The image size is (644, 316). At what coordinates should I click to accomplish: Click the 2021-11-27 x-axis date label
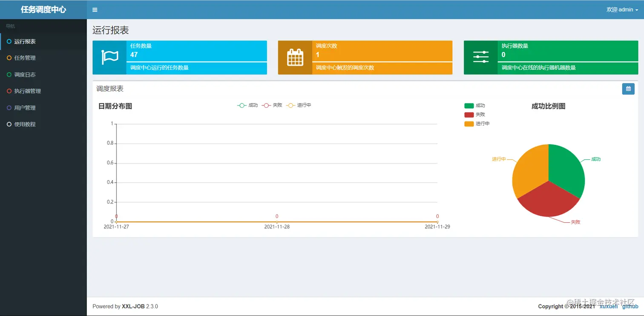116,227
